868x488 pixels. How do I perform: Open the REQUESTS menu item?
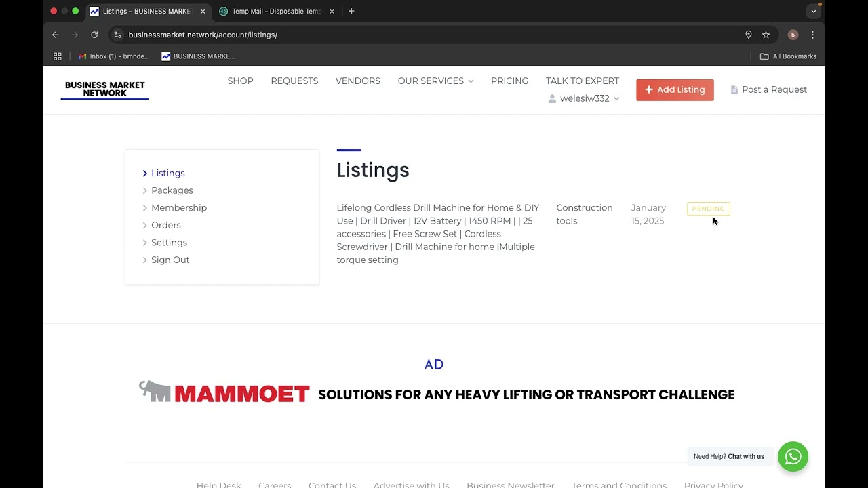294,81
